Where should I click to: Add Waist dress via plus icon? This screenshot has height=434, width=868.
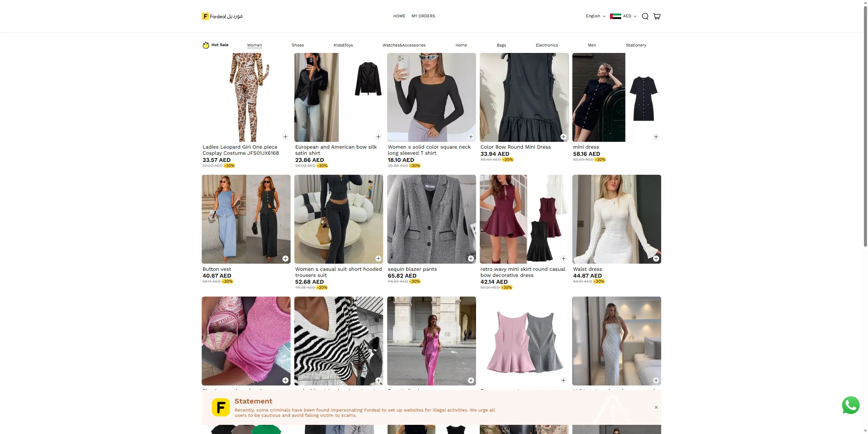656,259
